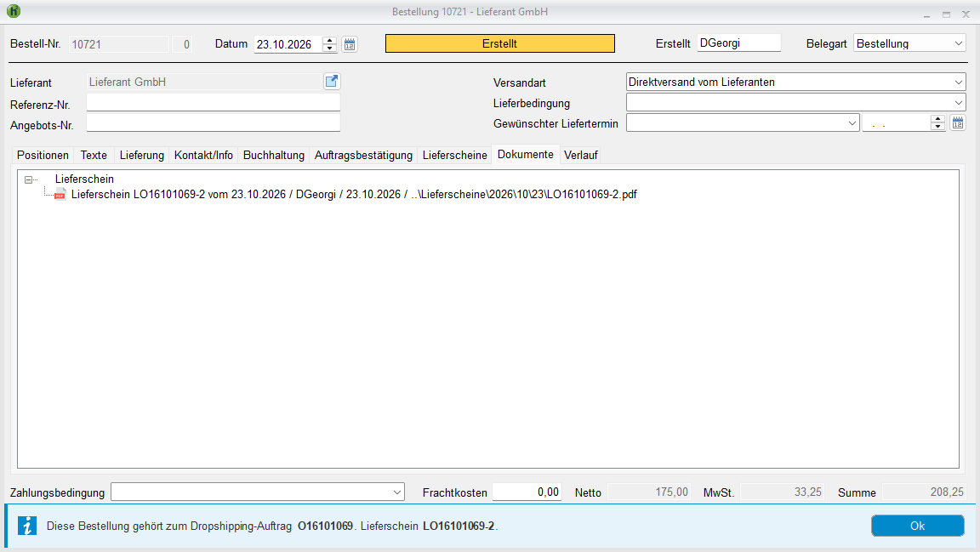Switch to Auftragsbestätigung tab

point(363,155)
